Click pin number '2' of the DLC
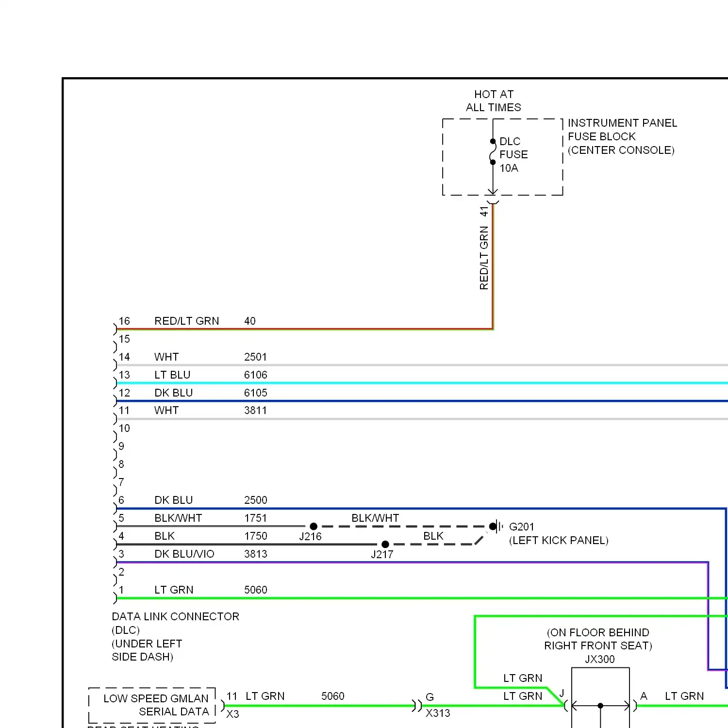Image resolution: width=728 pixels, height=728 pixels. point(121,572)
